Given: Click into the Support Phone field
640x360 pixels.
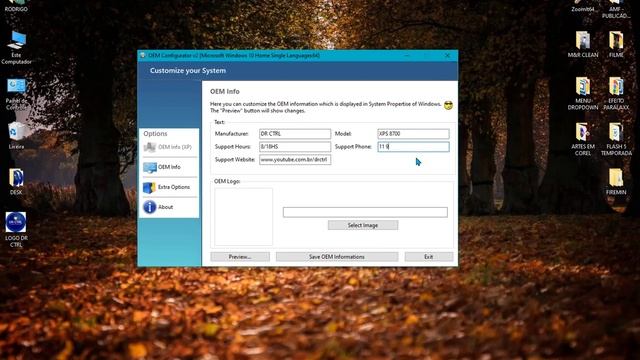Looking at the screenshot, I should point(413,147).
